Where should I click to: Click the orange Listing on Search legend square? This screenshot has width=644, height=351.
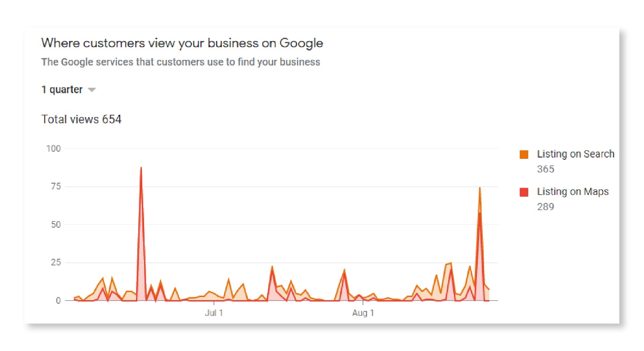tap(524, 154)
